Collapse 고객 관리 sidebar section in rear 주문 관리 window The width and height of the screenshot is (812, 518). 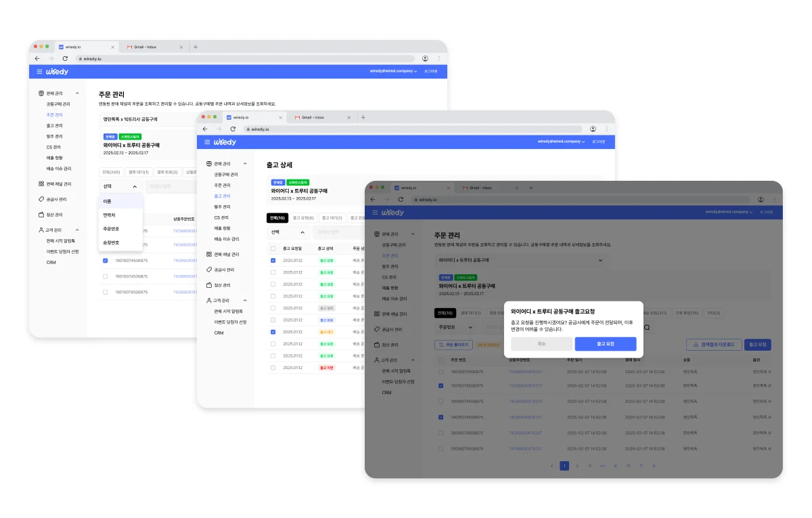coord(77,230)
